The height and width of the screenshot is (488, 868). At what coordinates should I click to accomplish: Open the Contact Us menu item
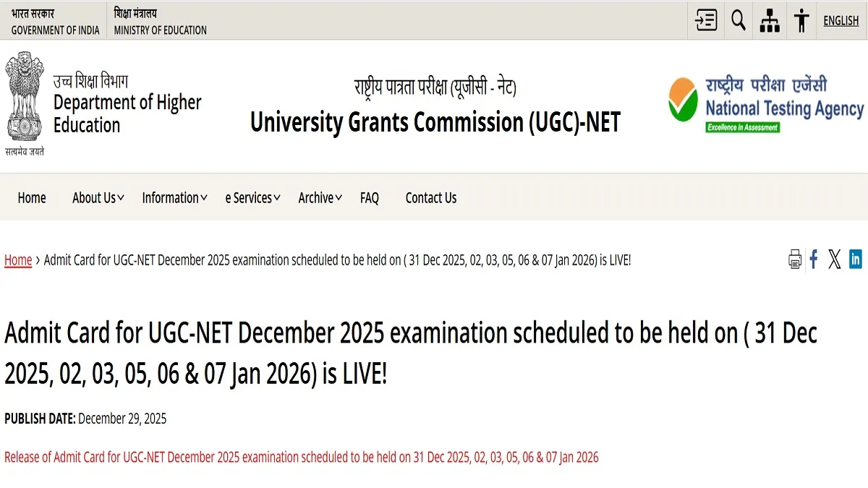pos(431,198)
